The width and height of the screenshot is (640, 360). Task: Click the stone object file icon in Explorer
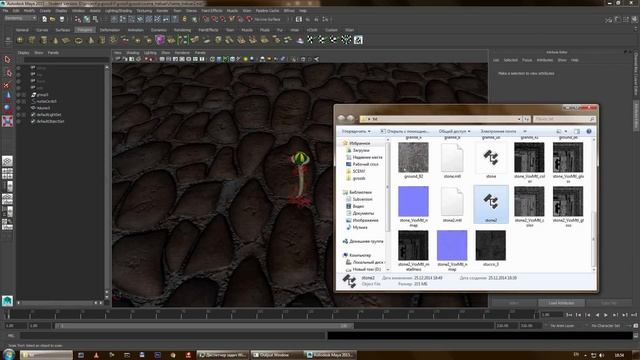[491, 158]
